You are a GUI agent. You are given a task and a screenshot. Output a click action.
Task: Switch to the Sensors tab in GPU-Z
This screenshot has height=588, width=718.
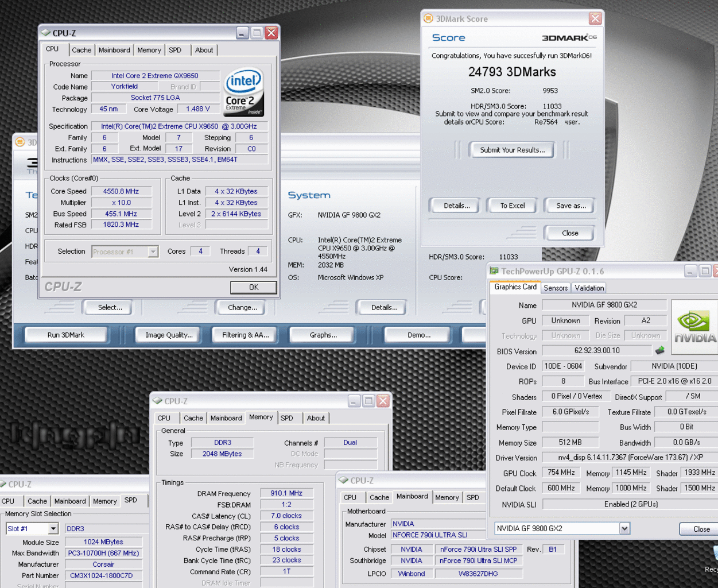(x=556, y=288)
